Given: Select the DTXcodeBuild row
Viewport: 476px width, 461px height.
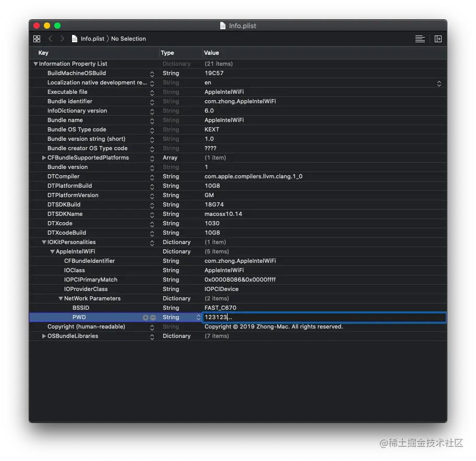Looking at the screenshot, I should click(237, 233).
